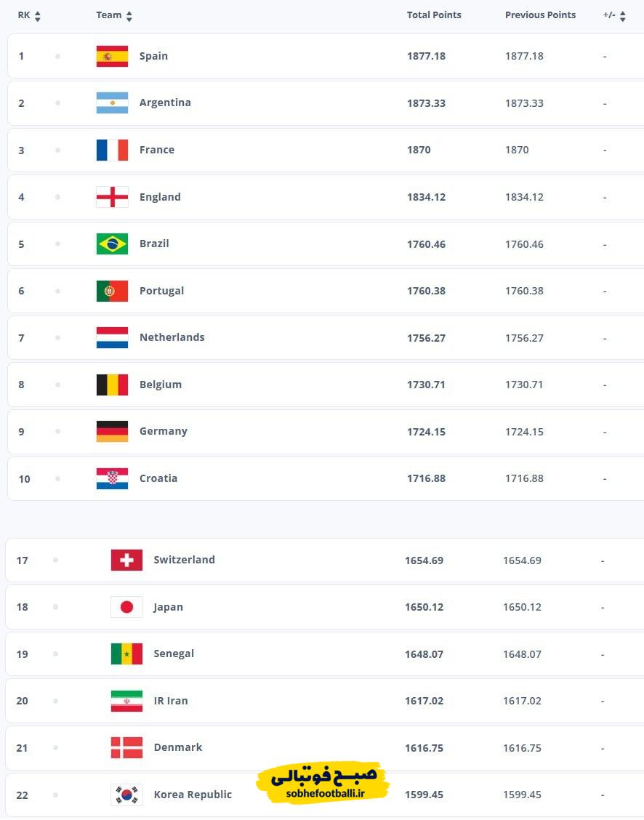Click the Switzerland flag icon

point(126,560)
